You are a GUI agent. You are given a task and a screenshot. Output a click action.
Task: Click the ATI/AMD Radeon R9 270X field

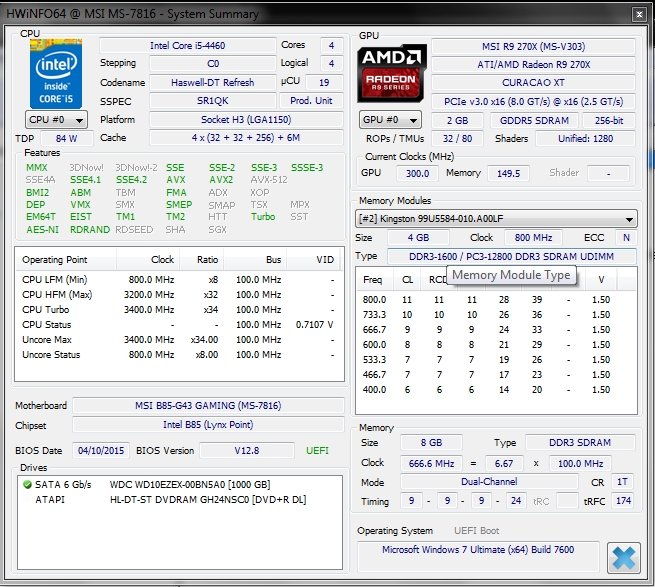point(533,65)
